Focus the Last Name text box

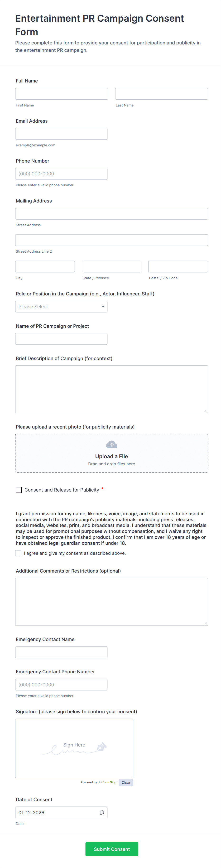click(x=161, y=94)
